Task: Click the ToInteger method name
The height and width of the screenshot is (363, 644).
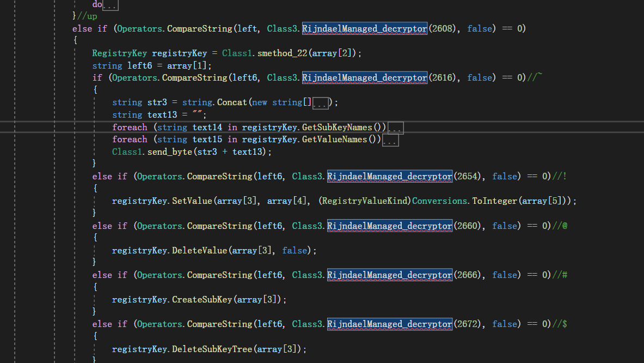Action: tap(495, 201)
